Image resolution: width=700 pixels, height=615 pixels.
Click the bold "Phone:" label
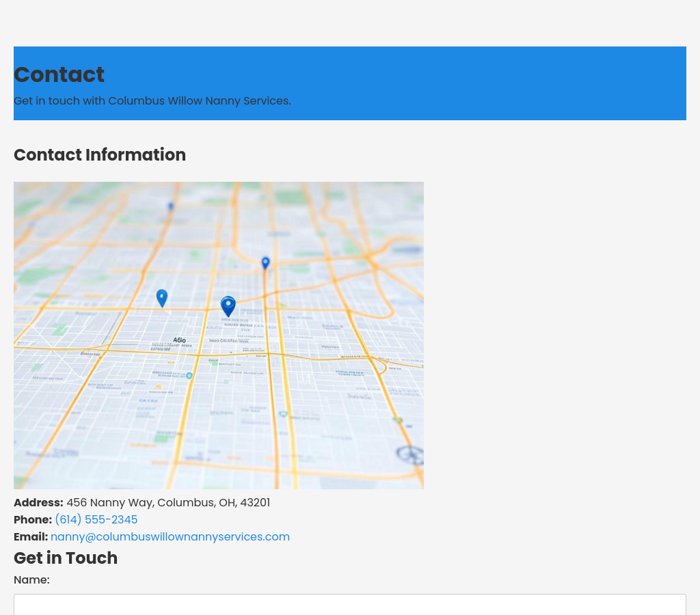coord(33,520)
